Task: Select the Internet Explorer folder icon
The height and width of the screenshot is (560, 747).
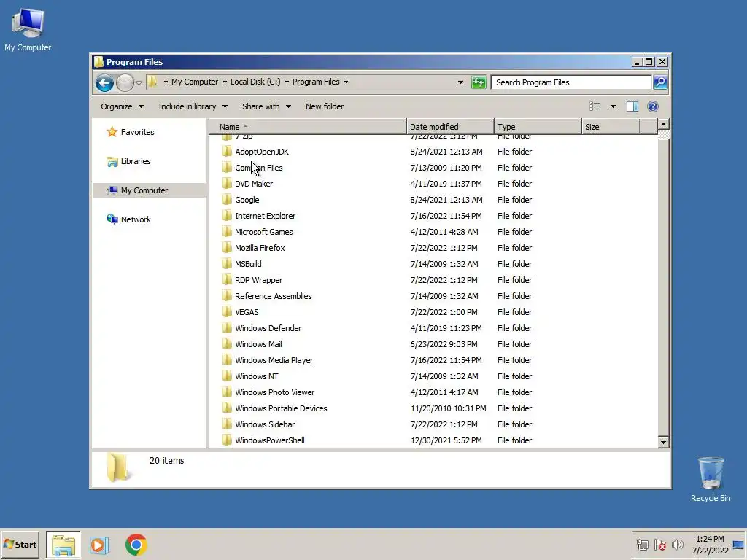Action: tap(227, 216)
